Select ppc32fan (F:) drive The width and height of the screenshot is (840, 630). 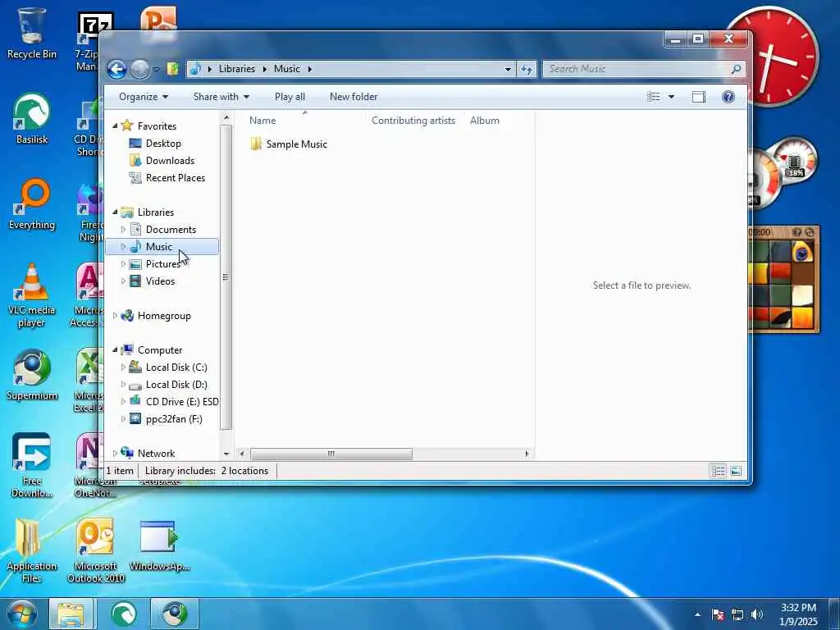[x=174, y=419]
